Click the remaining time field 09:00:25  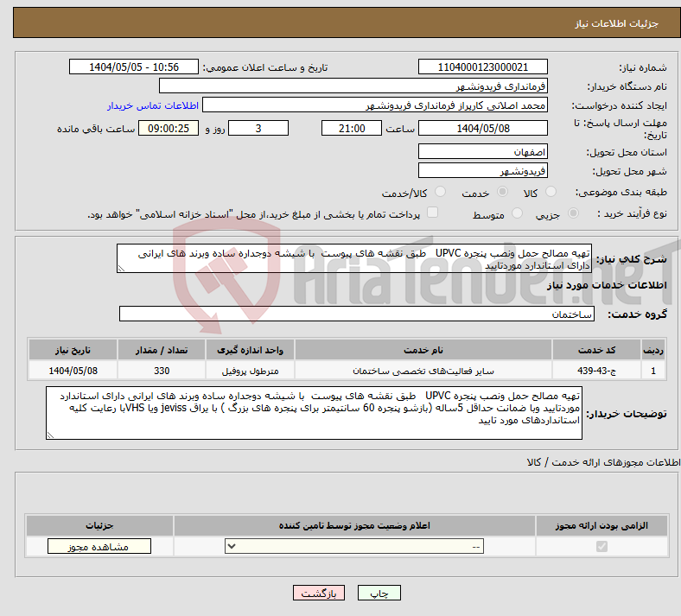coord(169,128)
